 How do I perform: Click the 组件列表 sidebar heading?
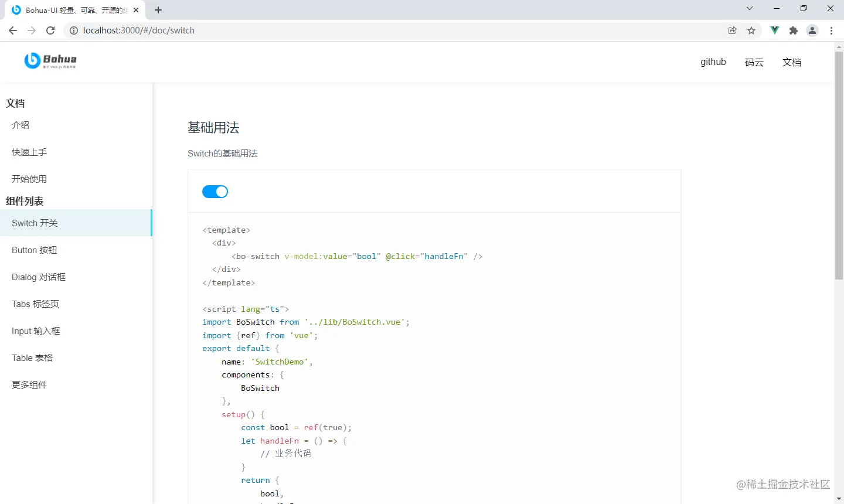[x=25, y=201]
